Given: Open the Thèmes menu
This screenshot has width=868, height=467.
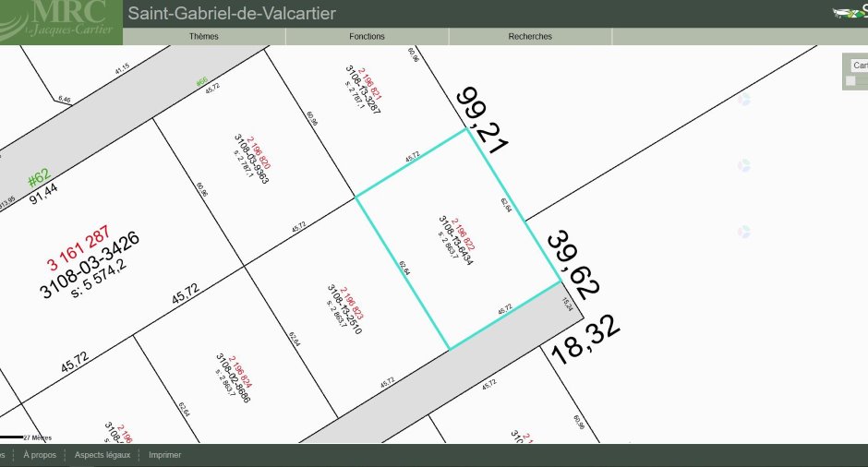Looking at the screenshot, I should pos(204,37).
